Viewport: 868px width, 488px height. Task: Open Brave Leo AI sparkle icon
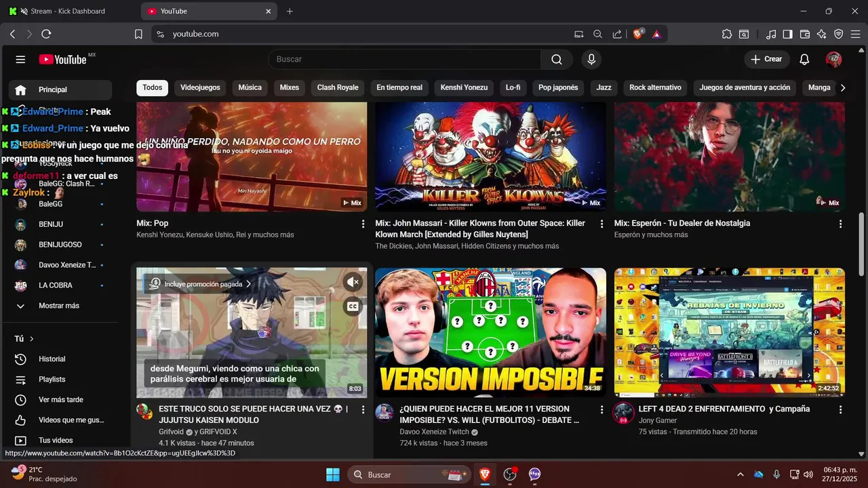(x=822, y=34)
